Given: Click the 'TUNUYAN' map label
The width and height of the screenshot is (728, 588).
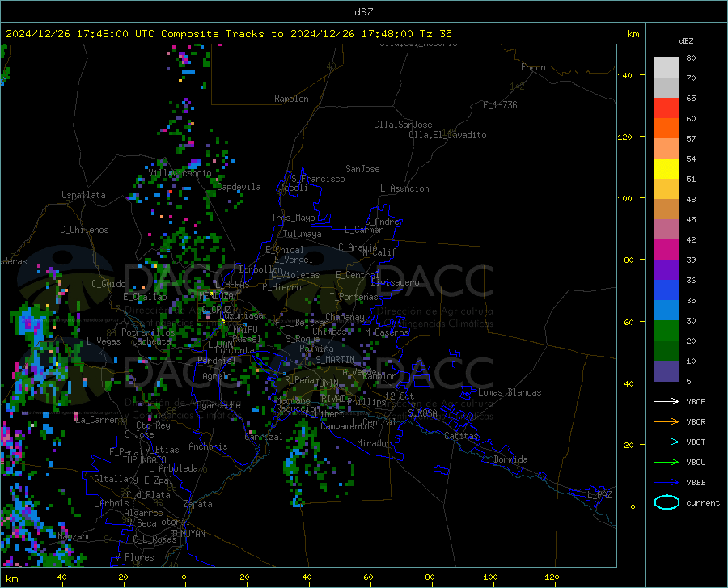Looking at the screenshot, I should coord(188,533).
